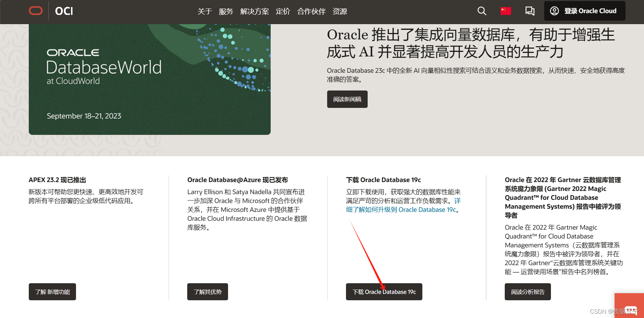This screenshot has height=318, width=644.
Task: Click the Oracle Database@Azure 现已发布 heading
Action: click(x=238, y=180)
